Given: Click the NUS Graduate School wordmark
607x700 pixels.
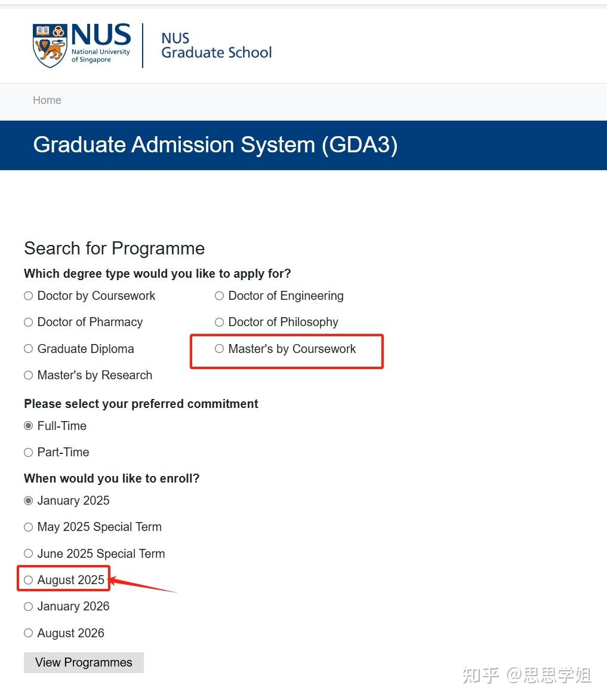Looking at the screenshot, I should (x=216, y=44).
